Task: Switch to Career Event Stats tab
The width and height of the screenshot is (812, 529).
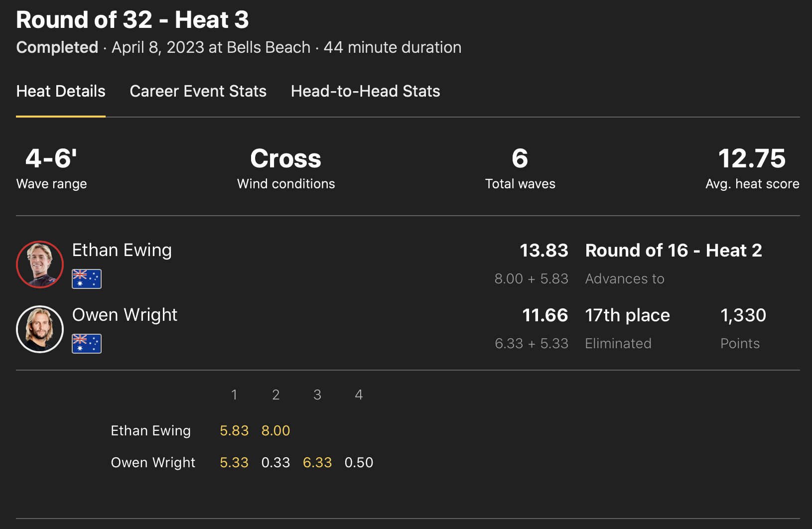Action: 198,91
